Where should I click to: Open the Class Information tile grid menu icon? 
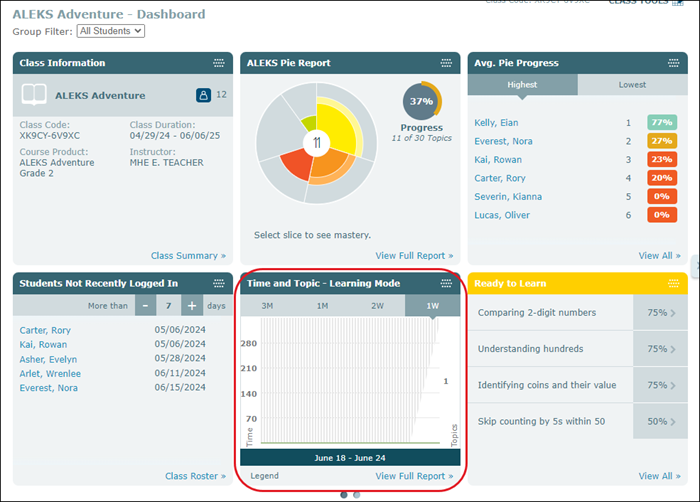click(218, 63)
